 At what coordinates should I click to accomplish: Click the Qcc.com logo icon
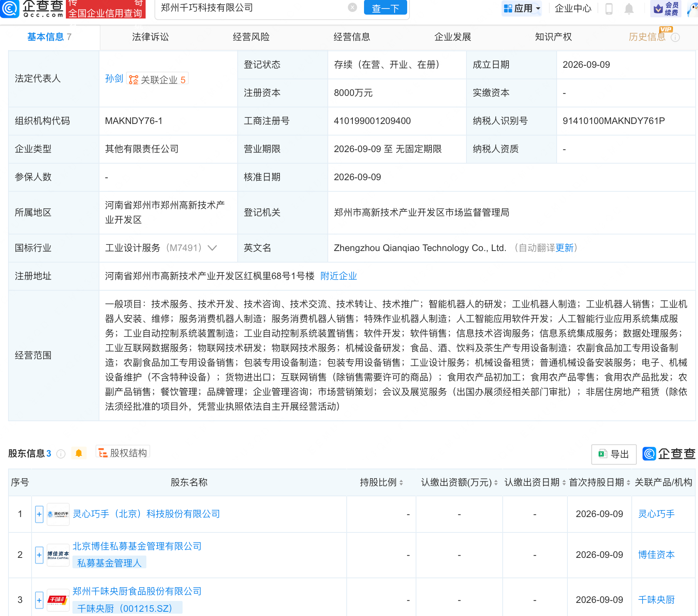tap(10, 8)
